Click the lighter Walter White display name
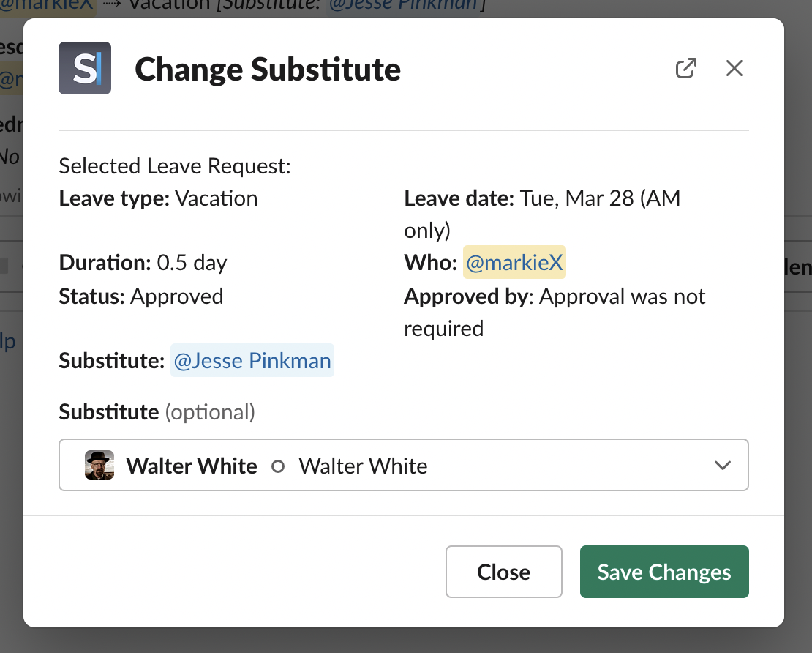 coord(363,466)
